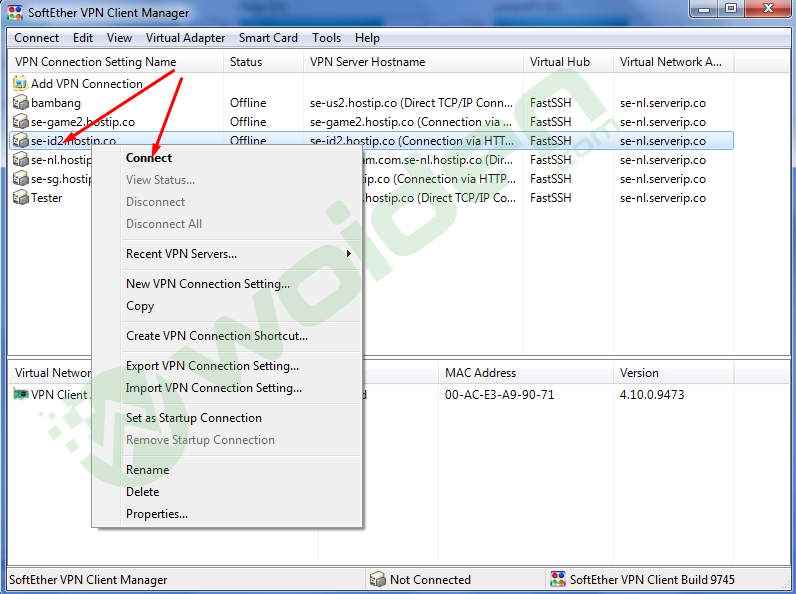The width and height of the screenshot is (796, 594).
Task: Click the se-nl.hostip connection icon
Action: point(20,160)
